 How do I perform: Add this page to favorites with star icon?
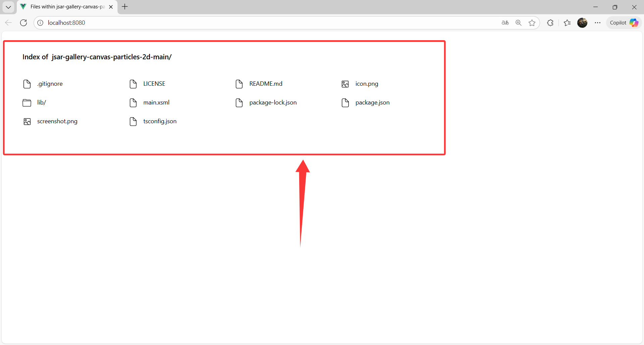pyautogui.click(x=532, y=23)
